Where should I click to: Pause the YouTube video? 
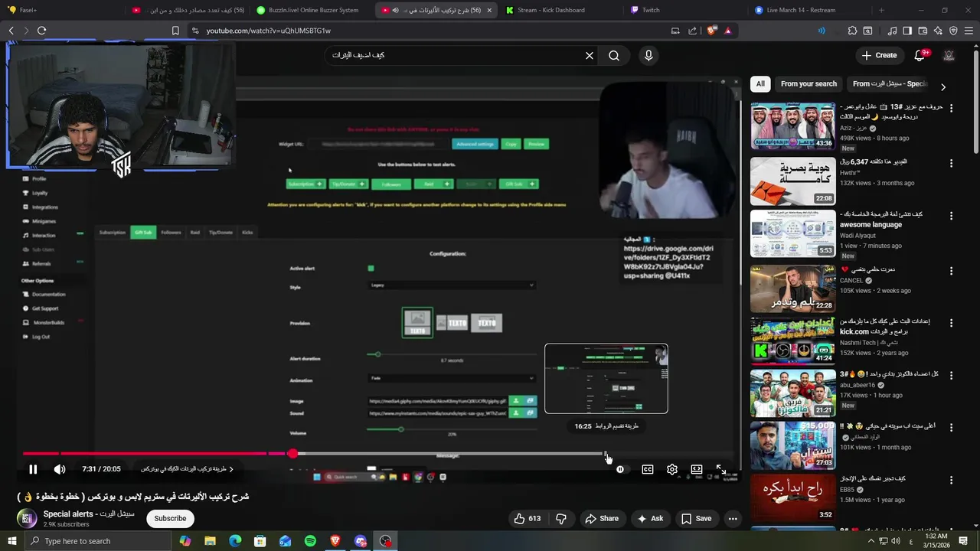coord(33,469)
